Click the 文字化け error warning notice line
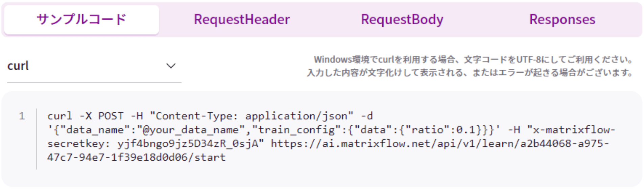 470,73
